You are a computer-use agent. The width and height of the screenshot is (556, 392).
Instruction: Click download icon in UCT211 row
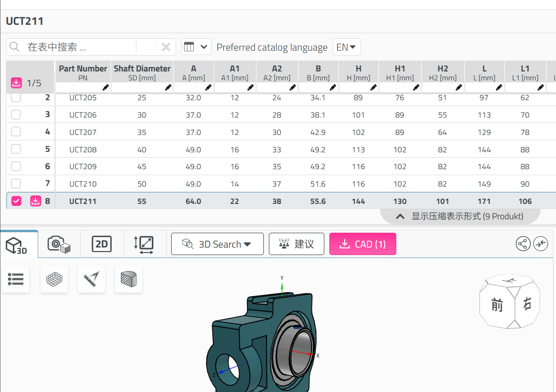[x=35, y=201]
